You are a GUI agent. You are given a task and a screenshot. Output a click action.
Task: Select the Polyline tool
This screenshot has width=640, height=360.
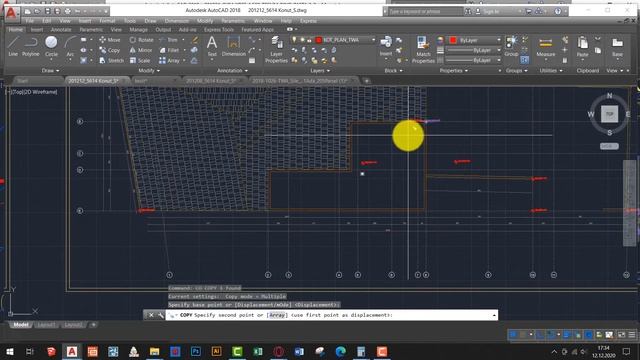(x=31, y=46)
